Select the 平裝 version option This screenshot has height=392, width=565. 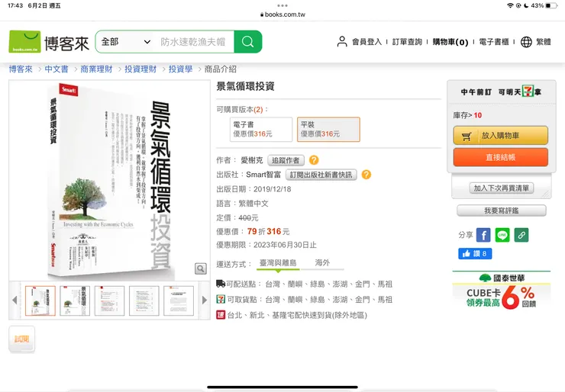point(328,129)
